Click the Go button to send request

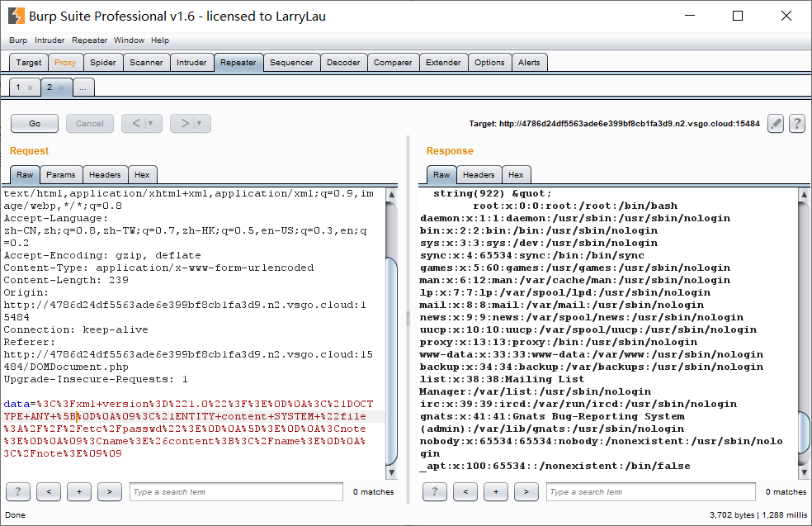pyautogui.click(x=35, y=123)
